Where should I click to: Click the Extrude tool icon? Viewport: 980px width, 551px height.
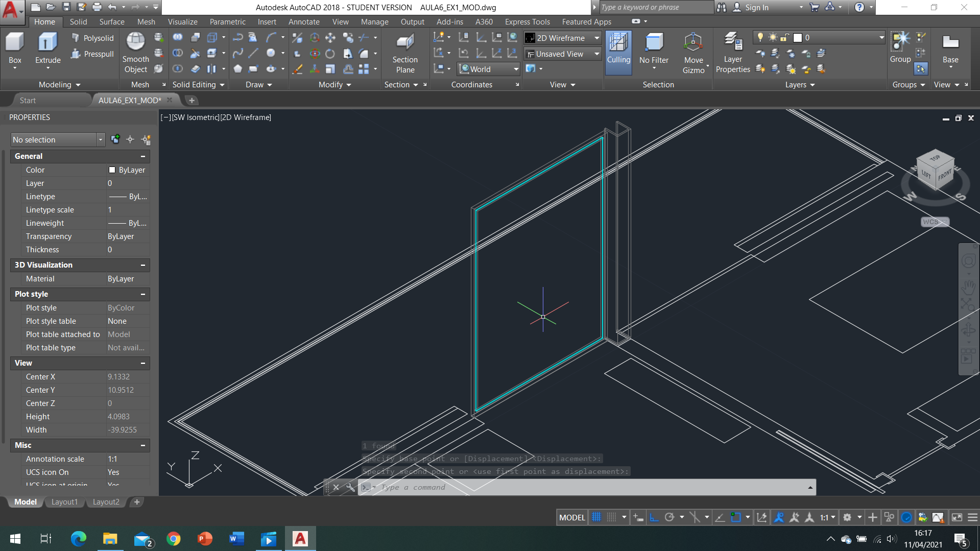pos(47,43)
